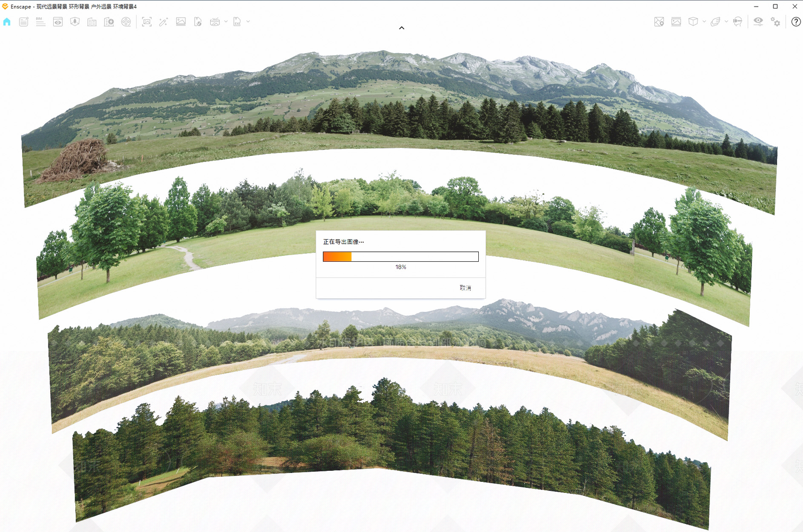Click the 正在导出图像 dialog title
The height and width of the screenshot is (532, 803).
tap(343, 242)
